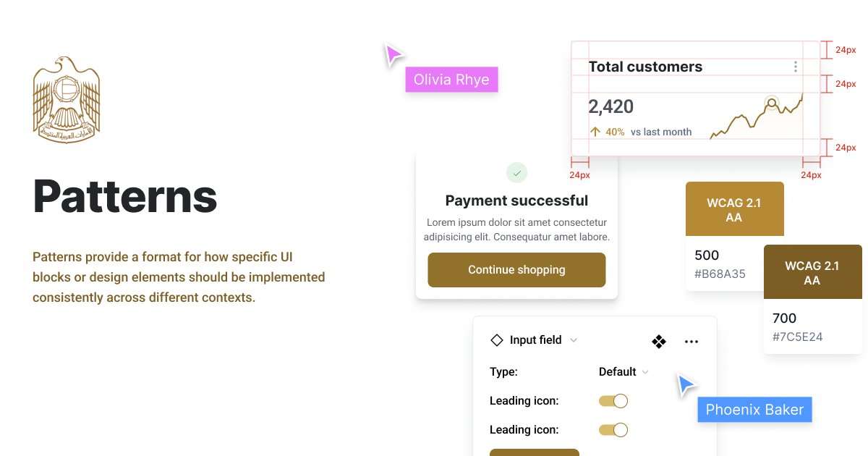Image resolution: width=868 pixels, height=456 pixels.
Task: Open the kebab menu on Total customers card
Action: click(x=796, y=66)
